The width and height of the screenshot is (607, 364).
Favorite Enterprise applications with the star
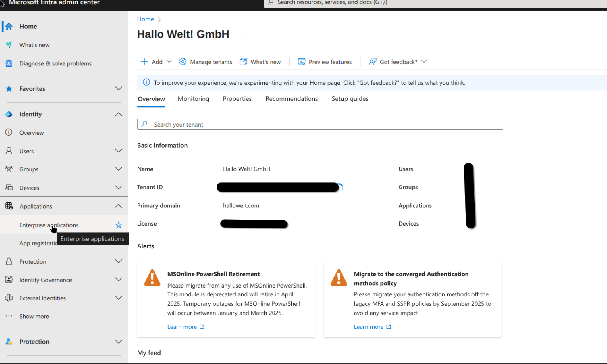119,225
